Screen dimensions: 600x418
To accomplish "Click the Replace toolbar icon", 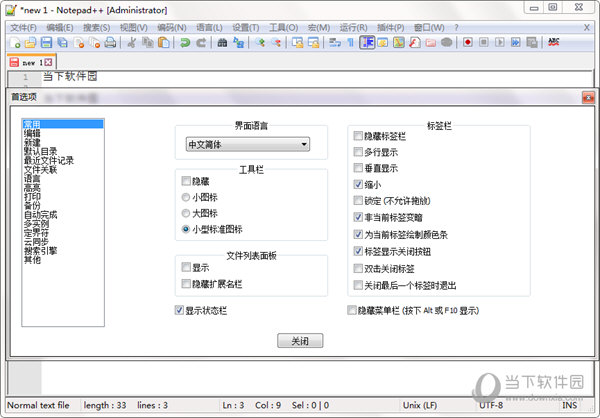I will point(238,42).
